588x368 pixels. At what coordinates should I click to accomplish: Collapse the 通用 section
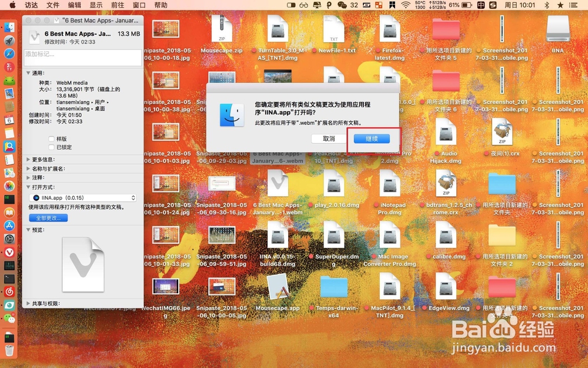[28, 73]
